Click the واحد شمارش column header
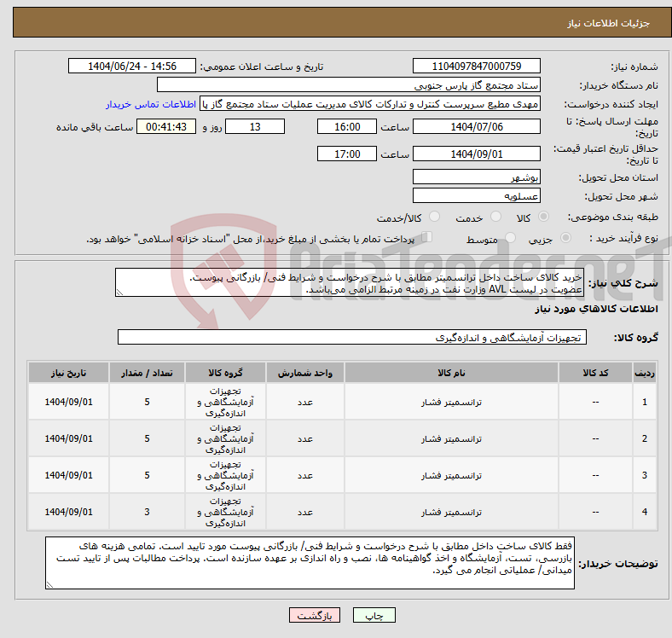Viewport: 672px width, 638px height. [305, 373]
